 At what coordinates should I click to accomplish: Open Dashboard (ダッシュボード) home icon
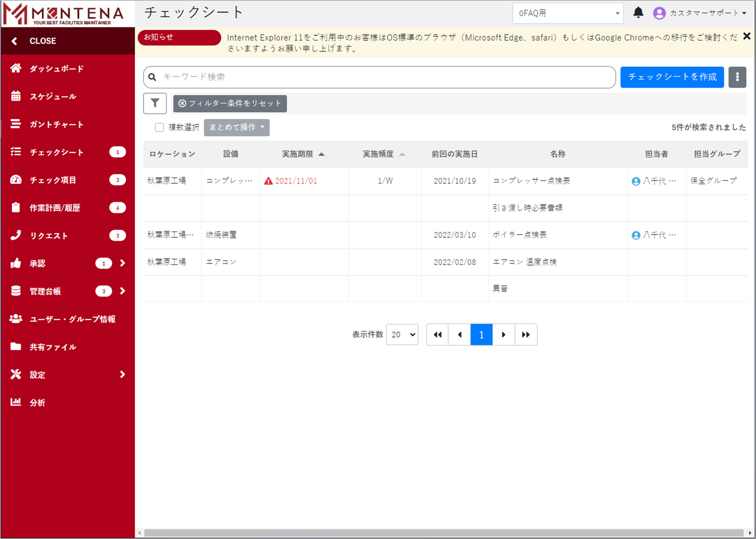(16, 68)
